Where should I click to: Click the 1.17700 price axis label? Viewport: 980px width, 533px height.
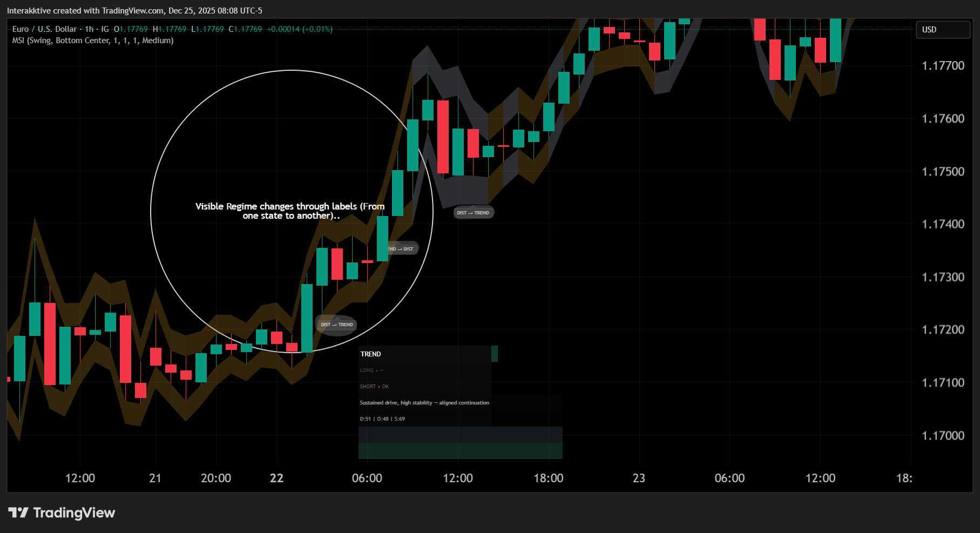point(943,66)
